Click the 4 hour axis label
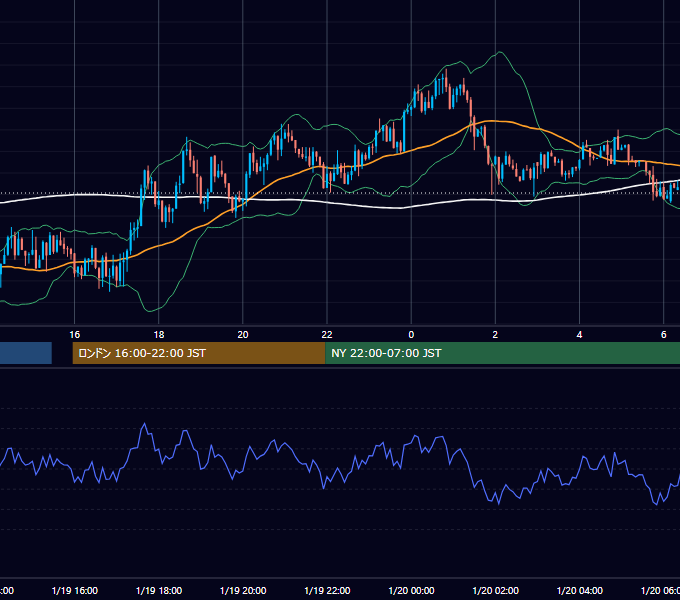Image resolution: width=680 pixels, height=600 pixels. point(579,335)
